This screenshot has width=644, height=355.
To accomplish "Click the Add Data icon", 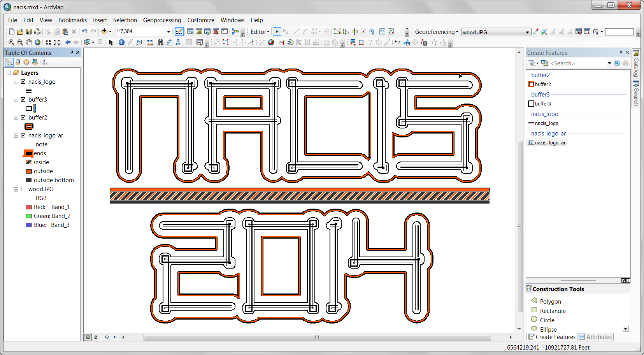I will tap(104, 32).
